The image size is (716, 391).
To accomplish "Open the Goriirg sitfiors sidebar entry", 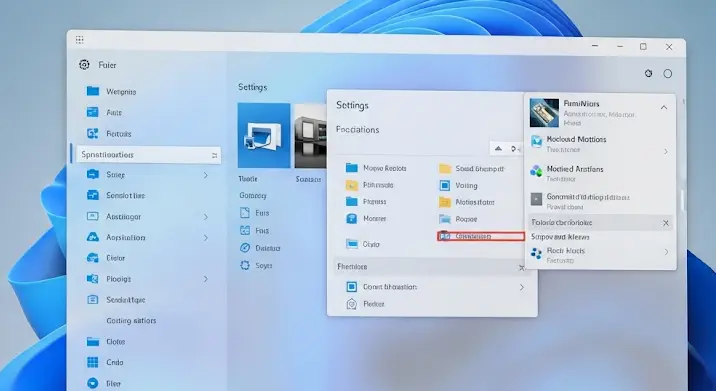I will (131, 321).
